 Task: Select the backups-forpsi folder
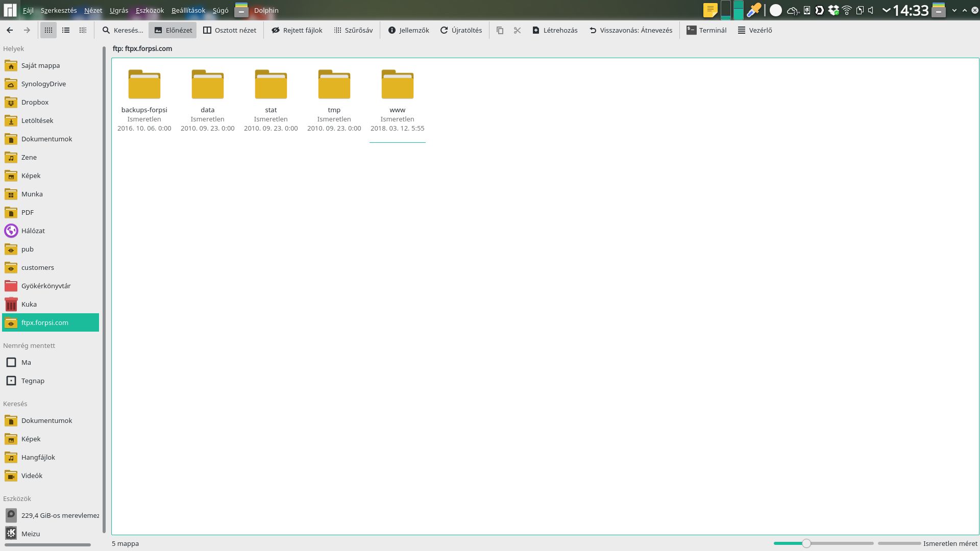[x=144, y=99]
